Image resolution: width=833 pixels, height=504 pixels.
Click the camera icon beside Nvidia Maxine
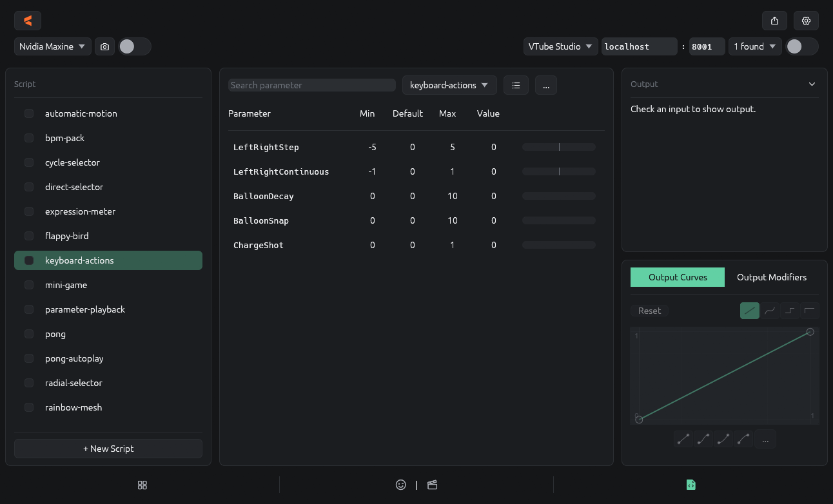(104, 46)
